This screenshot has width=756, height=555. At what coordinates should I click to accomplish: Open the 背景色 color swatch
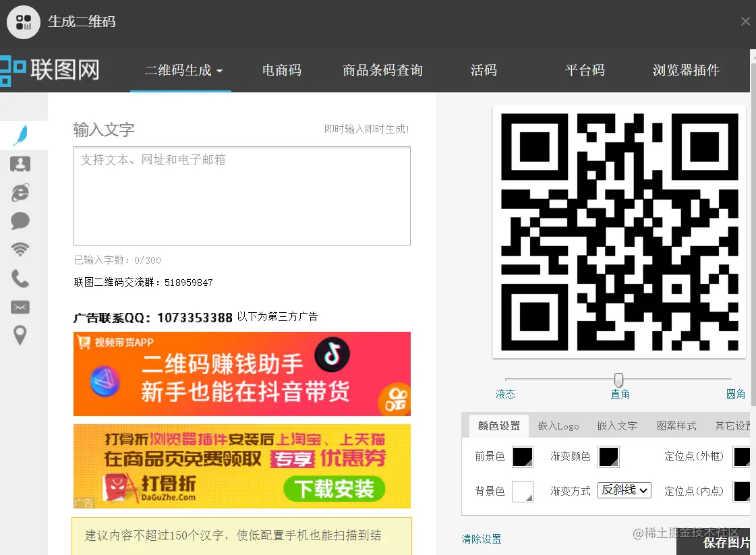523,492
